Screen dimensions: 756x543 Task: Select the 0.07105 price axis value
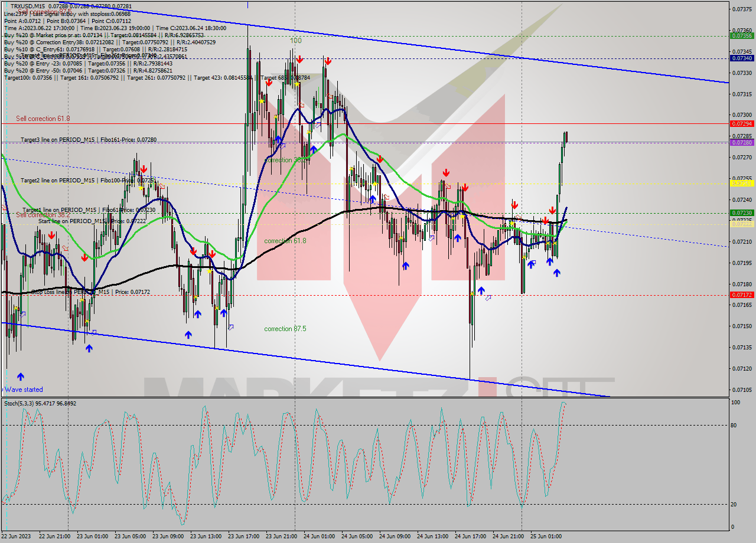coord(741,390)
